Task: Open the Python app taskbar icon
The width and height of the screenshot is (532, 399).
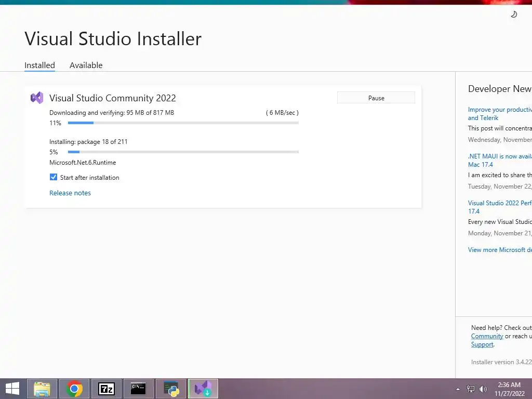Action: [x=171, y=389]
